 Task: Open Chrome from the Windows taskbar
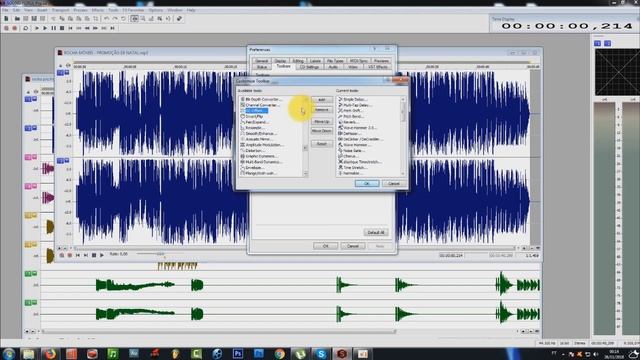pos(280,353)
